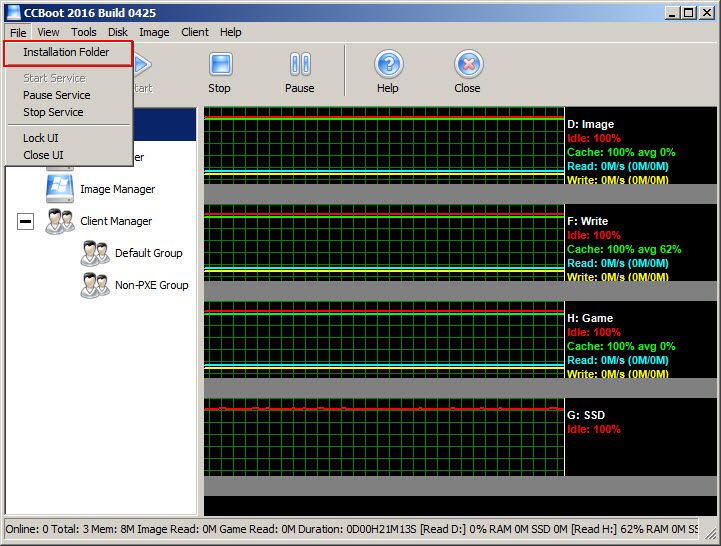721x546 pixels.
Task: Minimize the CCBoot window
Action: (x=672, y=13)
